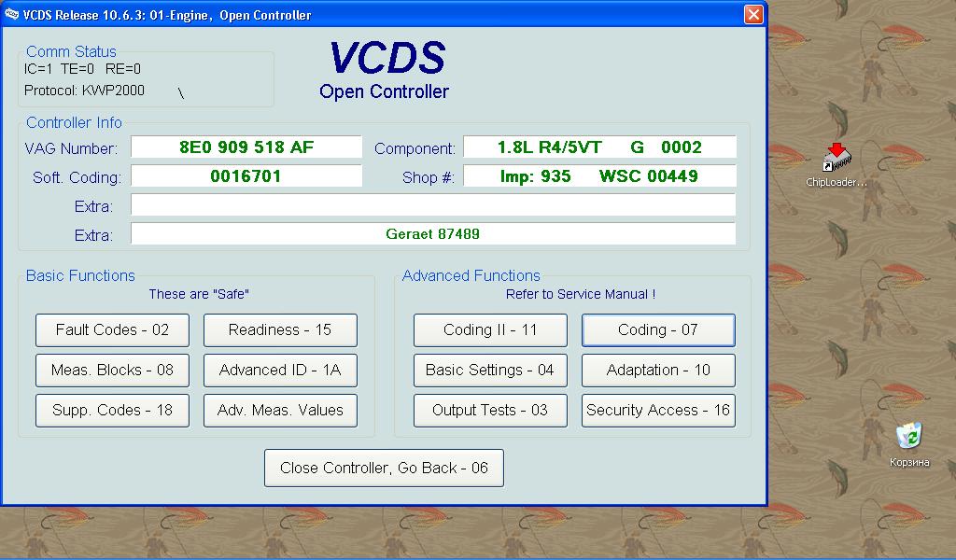This screenshot has height=560, width=956.
Task: Click the 'These are "Safe"' label
Action: 199,294
